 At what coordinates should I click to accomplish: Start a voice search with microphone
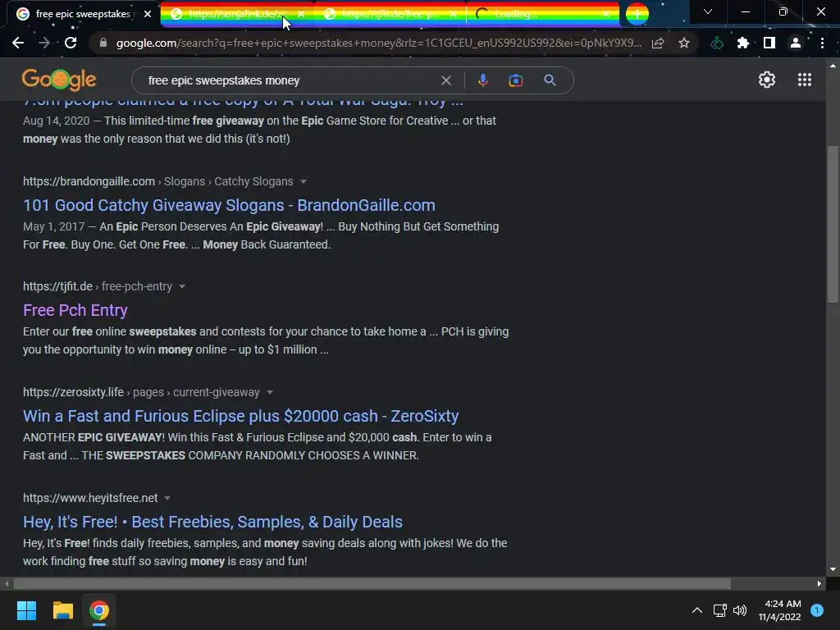pyautogui.click(x=482, y=80)
